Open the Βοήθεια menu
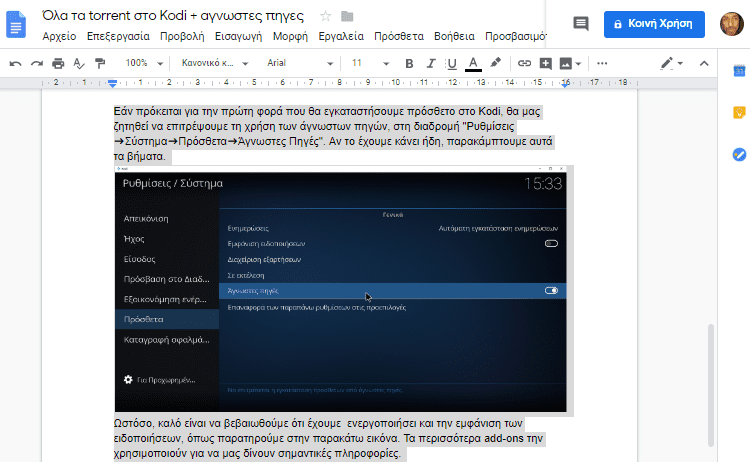Image resolution: width=750 pixels, height=462 pixels. click(454, 36)
